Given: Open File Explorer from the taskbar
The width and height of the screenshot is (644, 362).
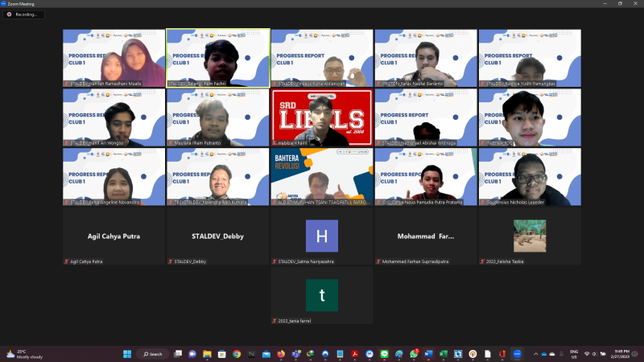Looking at the screenshot, I should pos(207,354).
